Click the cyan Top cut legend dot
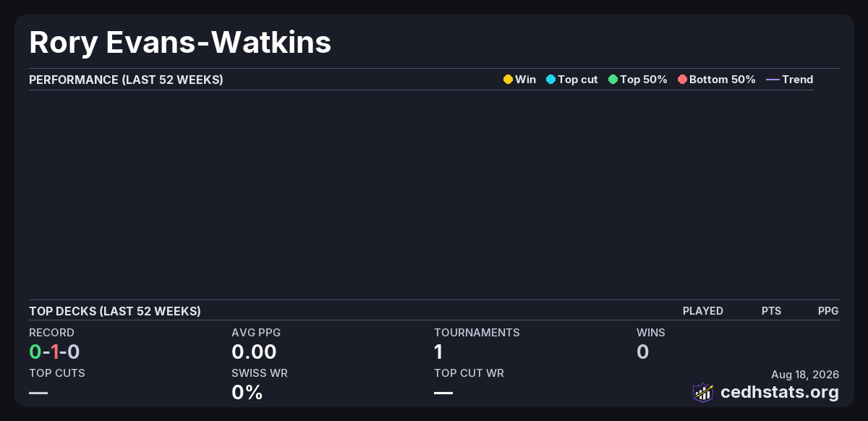This screenshot has height=421, width=868. (x=550, y=80)
